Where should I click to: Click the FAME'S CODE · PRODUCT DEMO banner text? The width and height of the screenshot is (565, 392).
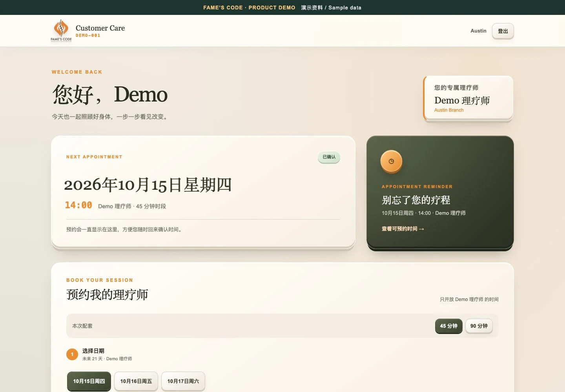pos(249,7)
